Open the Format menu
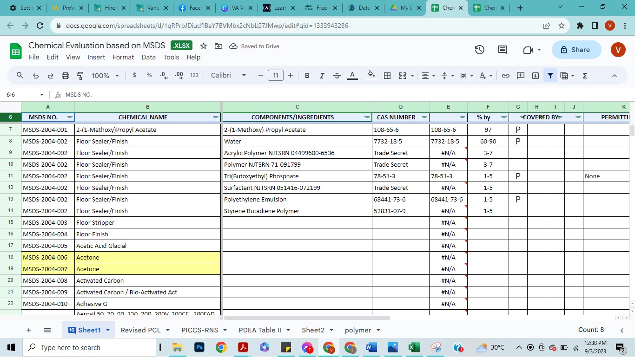This screenshot has height=364, width=635. click(123, 57)
